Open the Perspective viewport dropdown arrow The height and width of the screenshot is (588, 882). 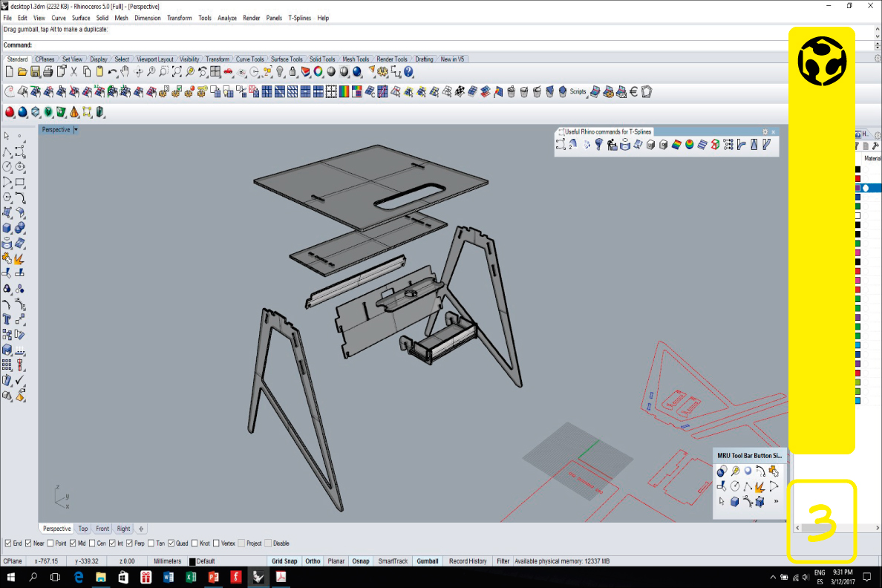(76, 130)
